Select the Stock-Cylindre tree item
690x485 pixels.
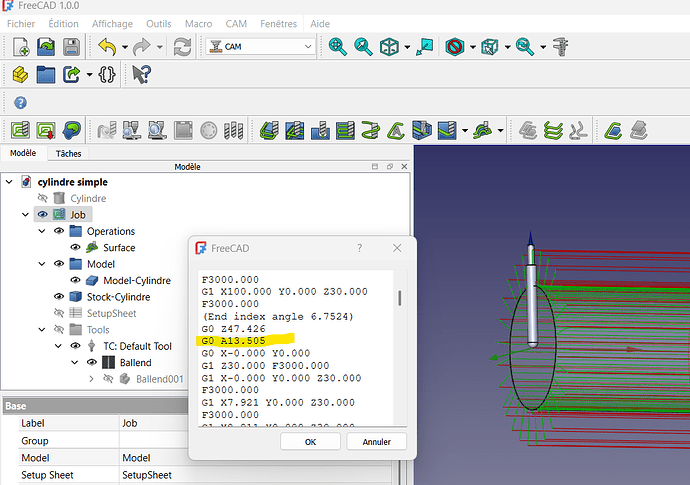coord(118,297)
